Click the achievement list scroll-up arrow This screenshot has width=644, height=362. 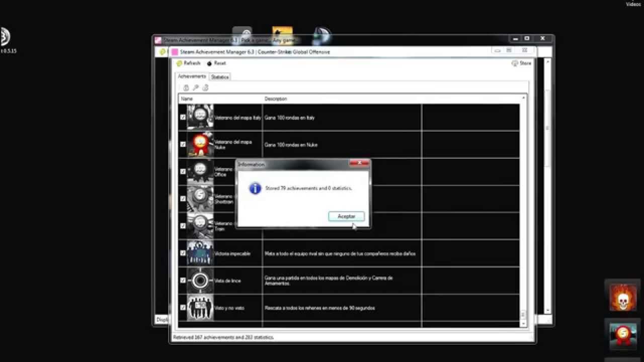pyautogui.click(x=523, y=98)
